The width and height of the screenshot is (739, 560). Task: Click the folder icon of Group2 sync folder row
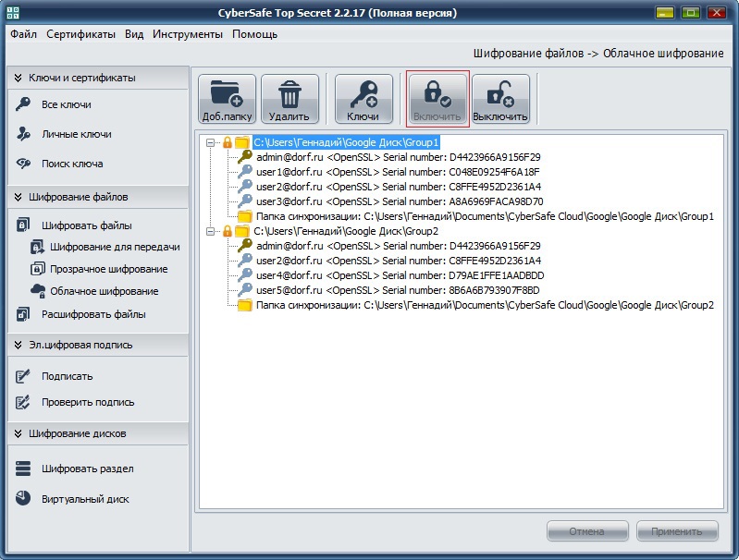(x=244, y=305)
